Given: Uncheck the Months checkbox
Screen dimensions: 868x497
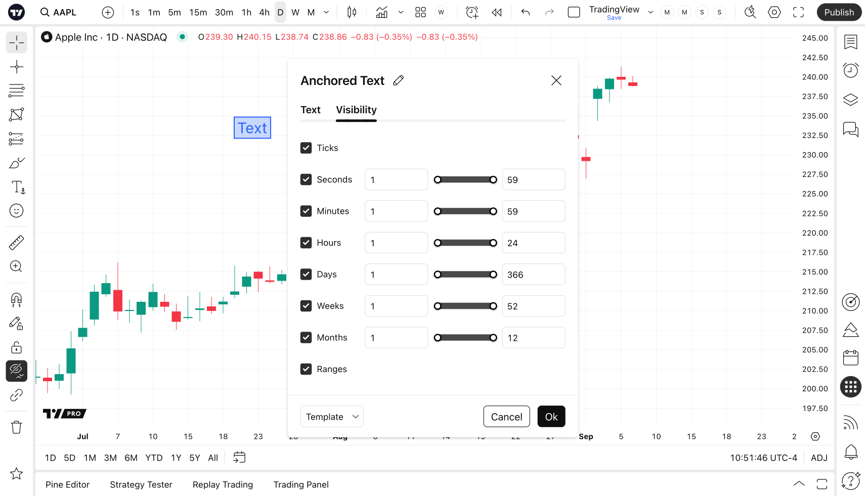Looking at the screenshot, I should [x=306, y=337].
